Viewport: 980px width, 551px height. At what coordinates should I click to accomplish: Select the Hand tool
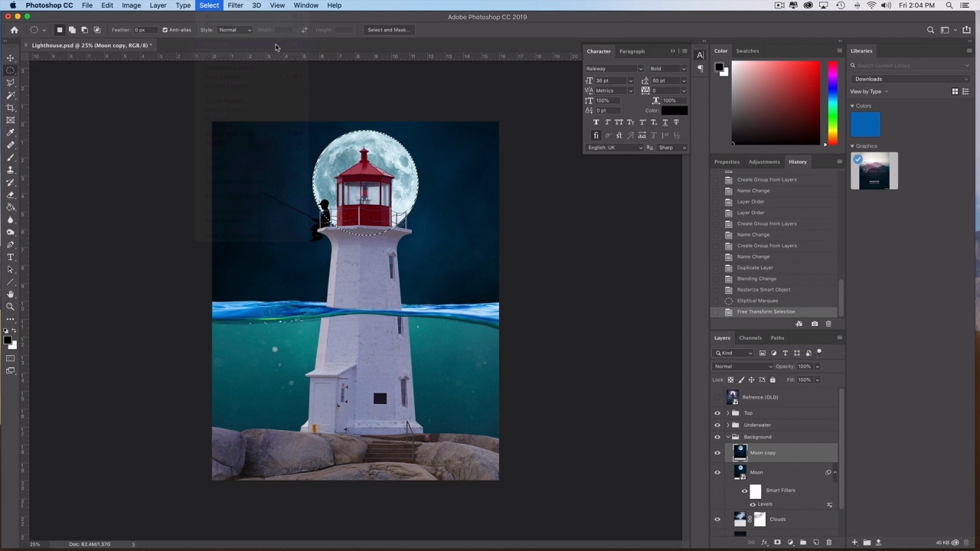click(11, 294)
